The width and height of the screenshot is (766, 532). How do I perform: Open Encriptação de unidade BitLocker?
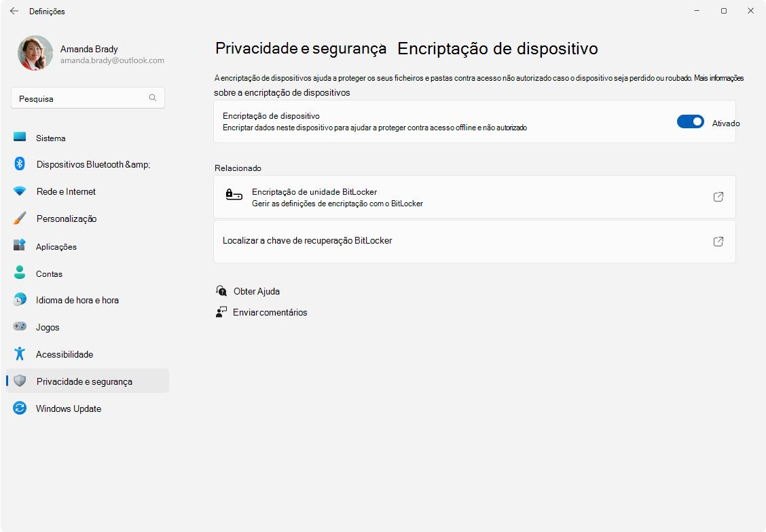[475, 197]
